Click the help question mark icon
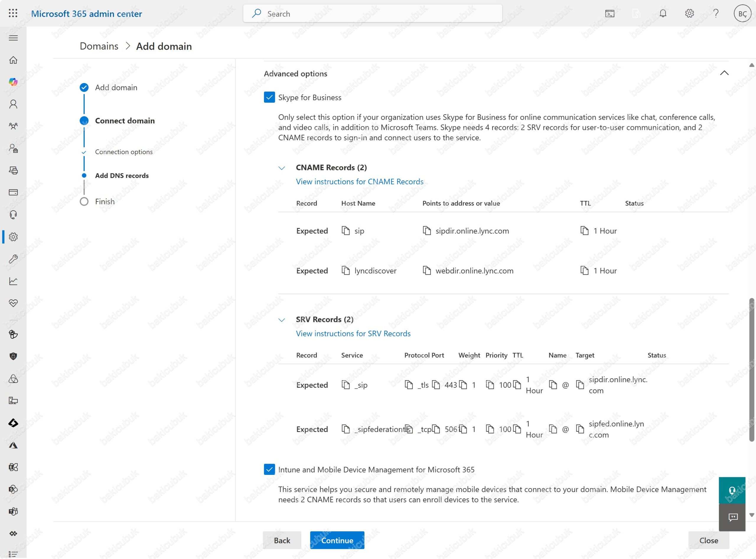The width and height of the screenshot is (756, 559). tap(716, 14)
